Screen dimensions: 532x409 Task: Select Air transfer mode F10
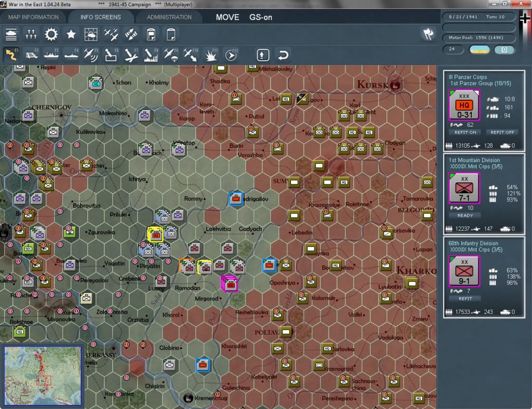pyautogui.click(x=191, y=55)
